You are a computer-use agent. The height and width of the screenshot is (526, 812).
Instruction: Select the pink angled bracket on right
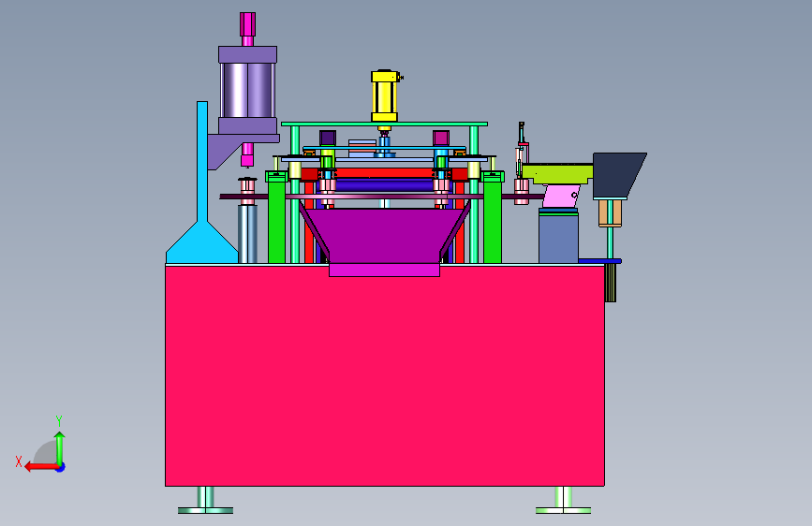560,197
